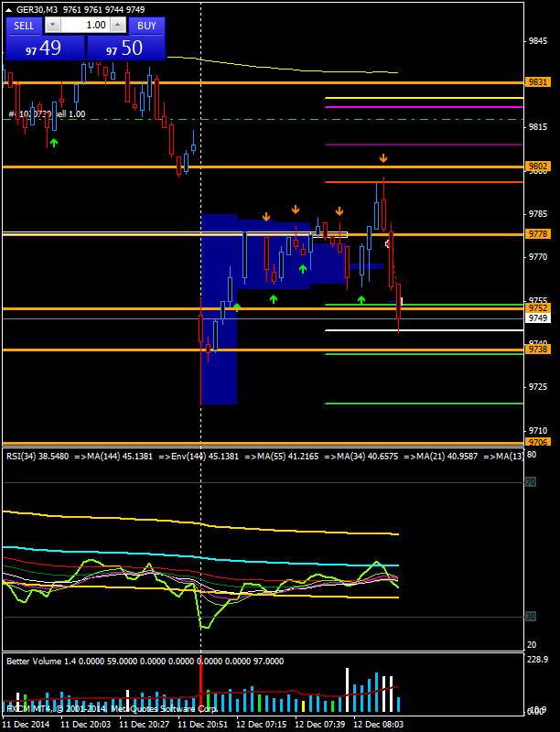Click the sell price 97 49 tile

44,48
